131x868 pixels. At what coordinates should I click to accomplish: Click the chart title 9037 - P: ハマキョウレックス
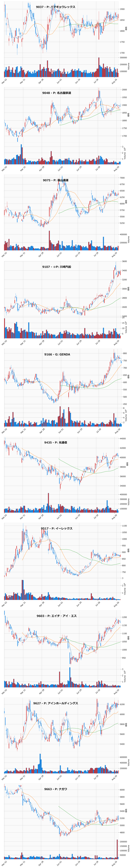[56, 7]
